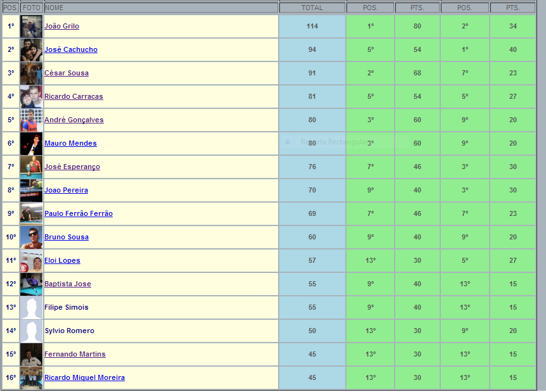Screen dimensions: 546x392
Task: Select Ricardo Carracas name link
Action: (x=73, y=97)
